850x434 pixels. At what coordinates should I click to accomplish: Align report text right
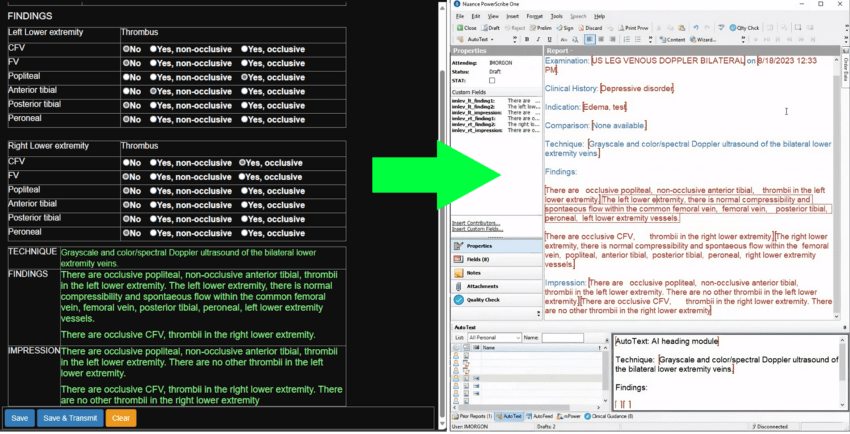click(x=613, y=40)
